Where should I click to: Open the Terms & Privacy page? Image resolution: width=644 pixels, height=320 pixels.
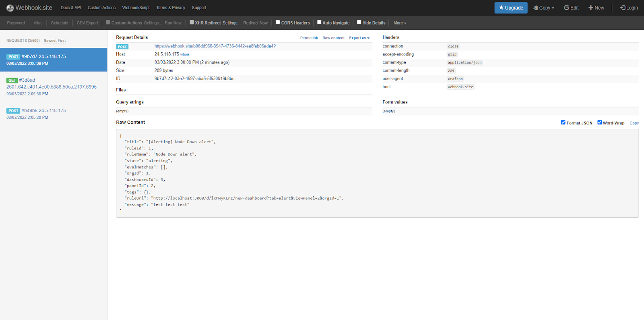point(171,8)
